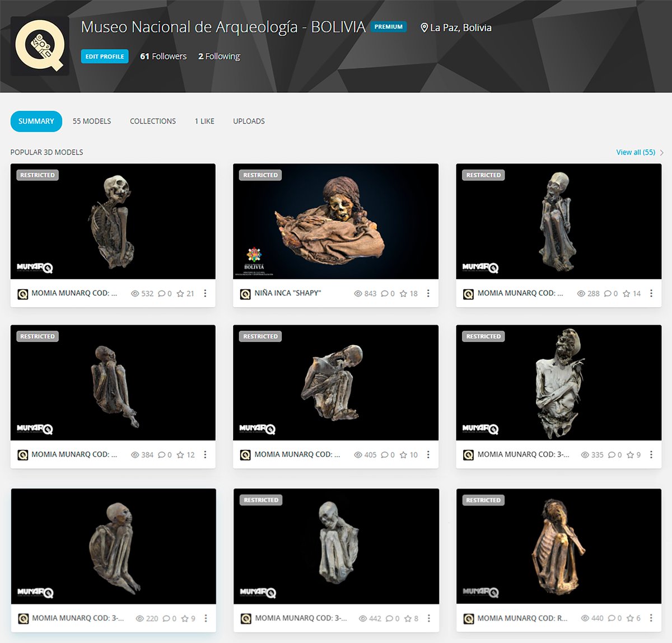Click the author avatar icon beside NIÑA INCA "SHAPY" title
The width and height of the screenshot is (672, 643).
[245, 294]
